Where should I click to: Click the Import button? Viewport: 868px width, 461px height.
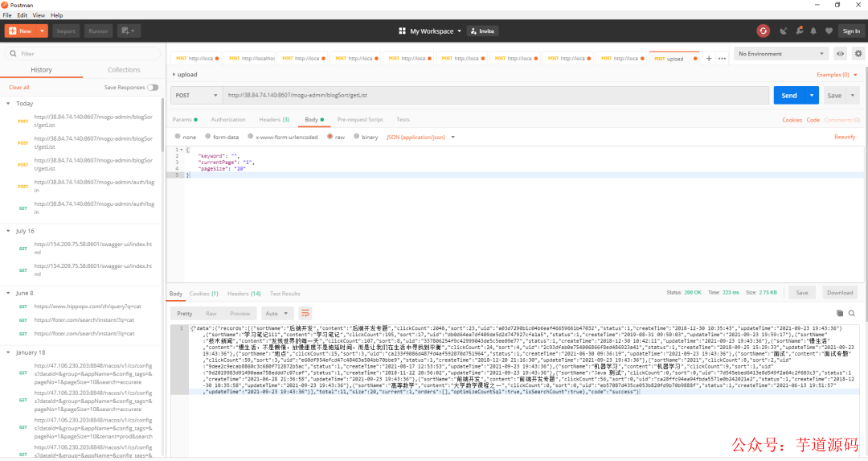pos(66,31)
